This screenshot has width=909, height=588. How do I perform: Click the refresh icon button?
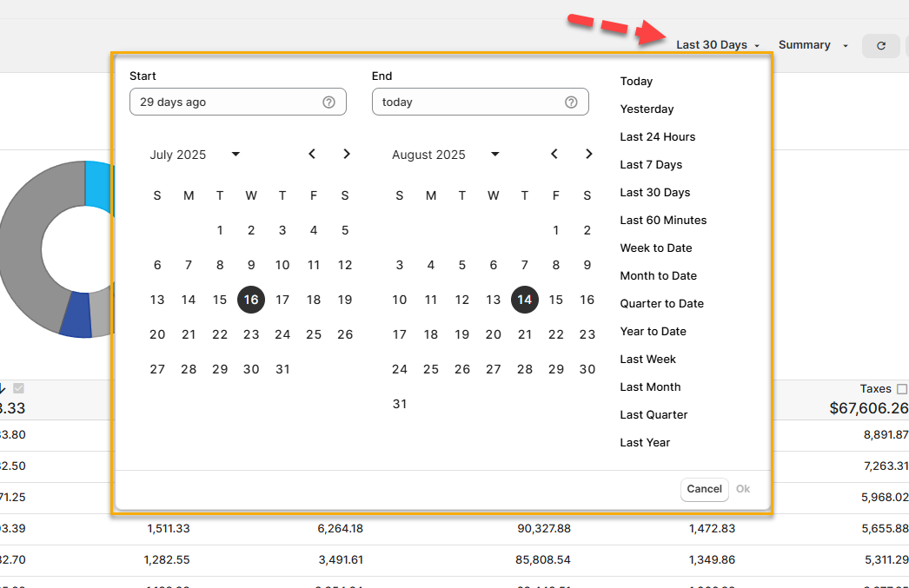click(880, 46)
